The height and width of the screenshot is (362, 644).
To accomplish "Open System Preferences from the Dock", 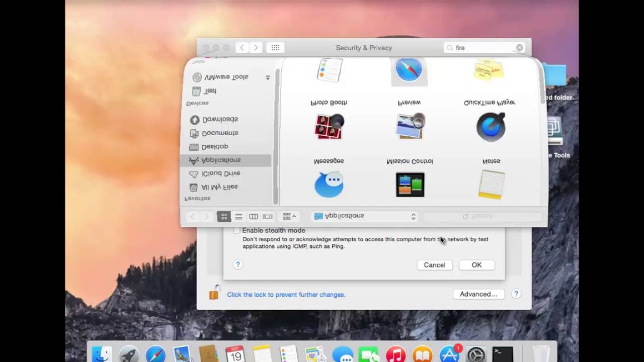I will [x=475, y=355].
